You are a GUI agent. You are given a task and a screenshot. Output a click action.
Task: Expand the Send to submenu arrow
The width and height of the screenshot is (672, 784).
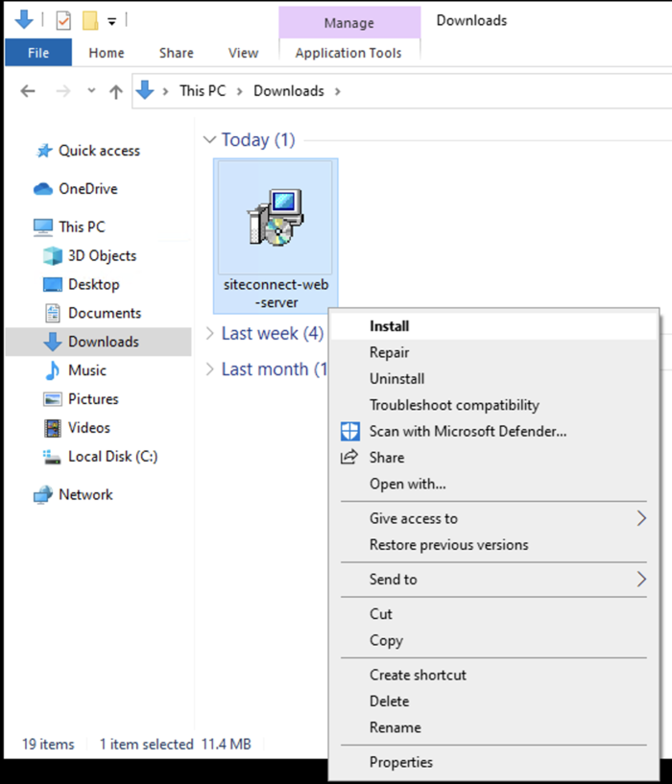pos(641,580)
